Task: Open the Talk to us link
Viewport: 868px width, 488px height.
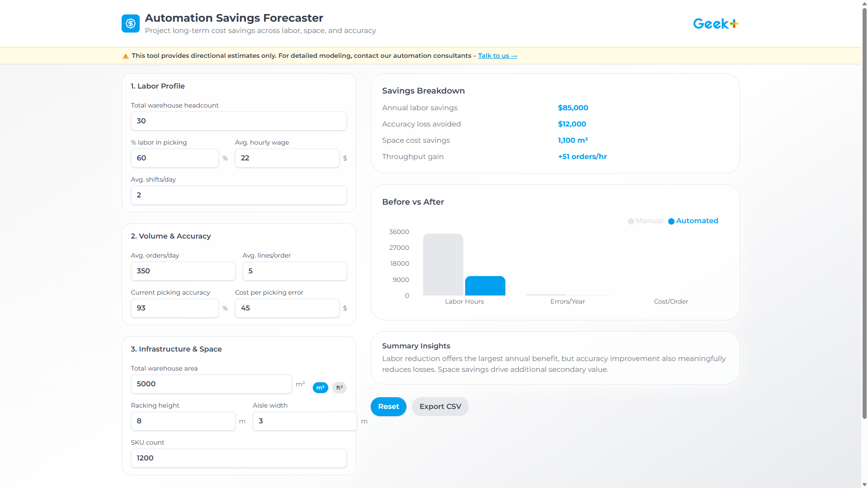Action: (497, 56)
